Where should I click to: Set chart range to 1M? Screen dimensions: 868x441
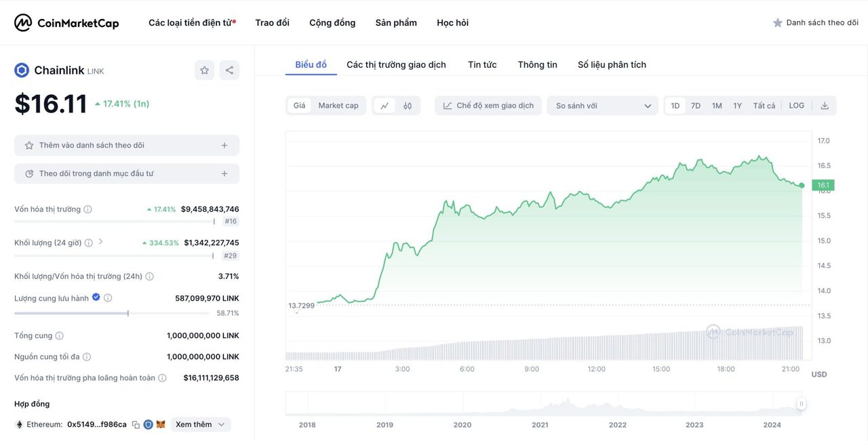(x=717, y=106)
